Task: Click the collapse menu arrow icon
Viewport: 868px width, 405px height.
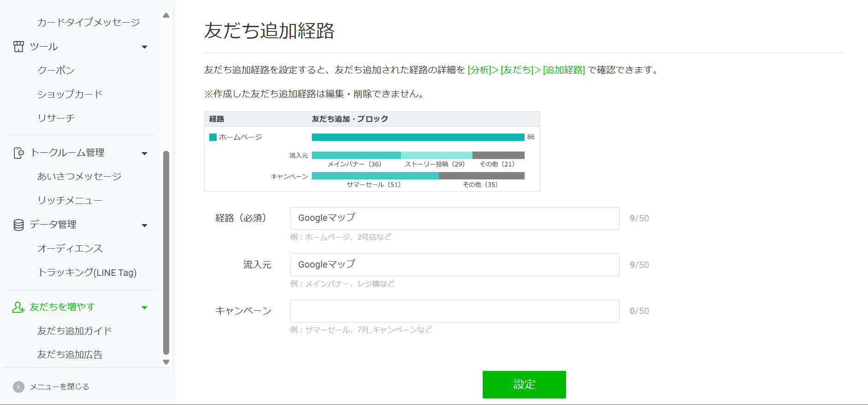Action: 18,387
